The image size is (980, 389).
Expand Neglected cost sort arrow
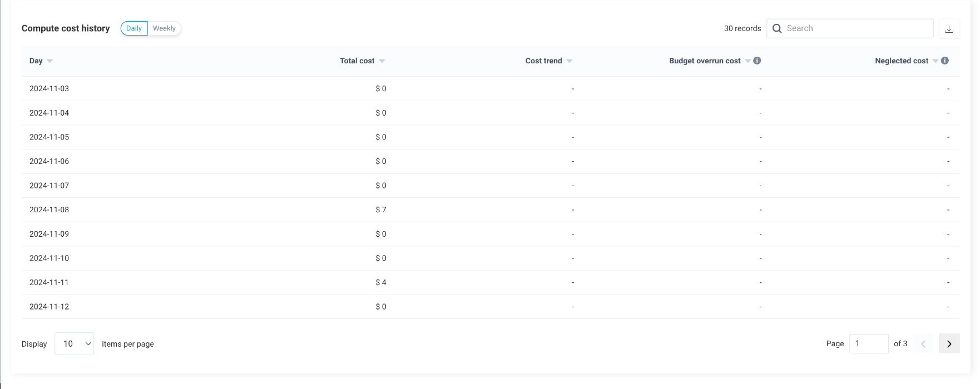[x=936, y=61]
